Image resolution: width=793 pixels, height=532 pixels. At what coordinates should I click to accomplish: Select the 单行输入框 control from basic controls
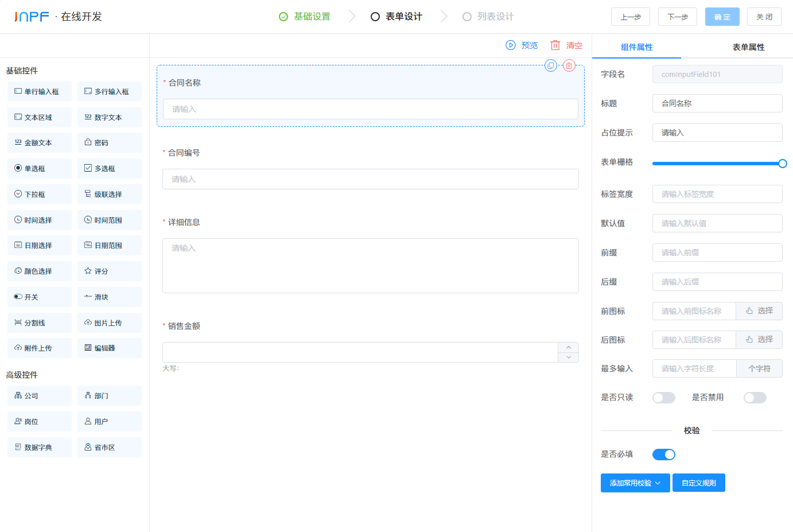(x=39, y=91)
